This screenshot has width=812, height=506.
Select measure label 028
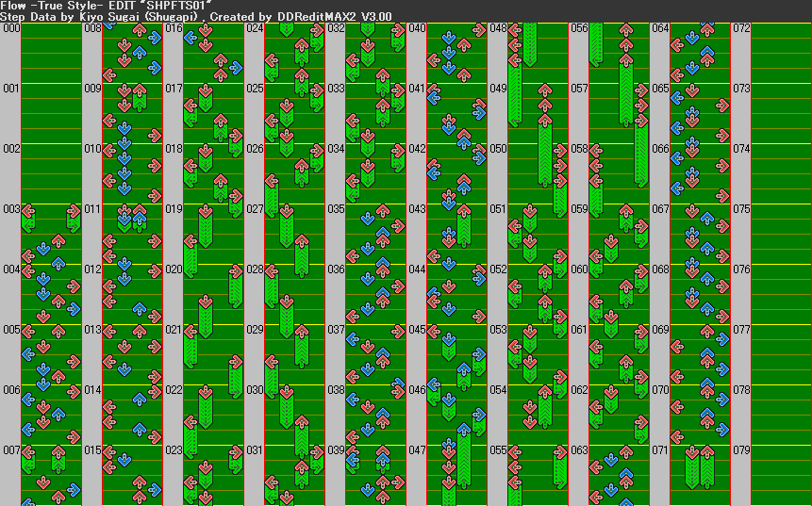tap(255, 269)
